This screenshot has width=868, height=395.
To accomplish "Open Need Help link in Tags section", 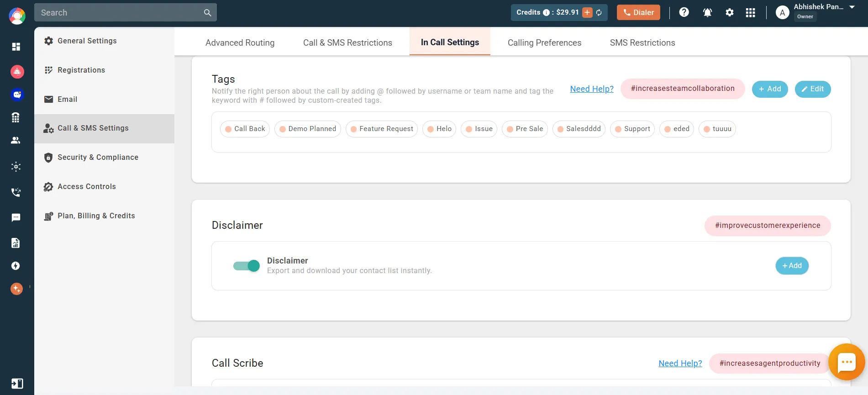I will pyautogui.click(x=592, y=89).
